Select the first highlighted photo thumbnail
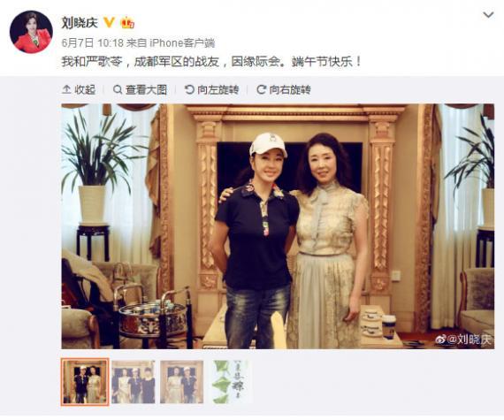The image size is (504, 420). tap(85, 382)
